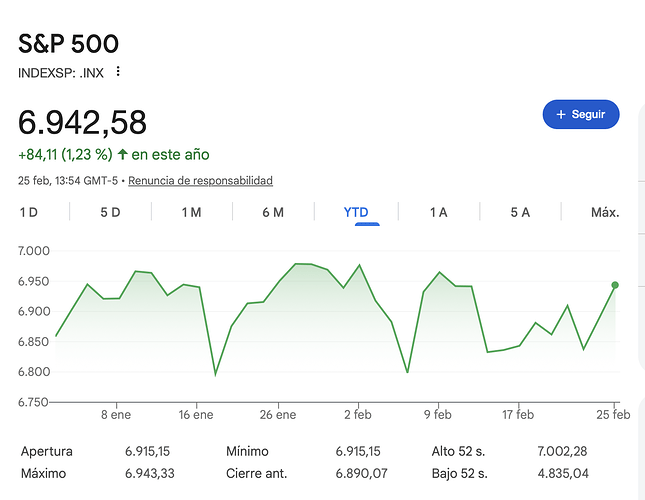The height and width of the screenshot is (500, 645).
Task: Open the three-dot menu beside INDEXSP: .INX
Action: click(118, 72)
